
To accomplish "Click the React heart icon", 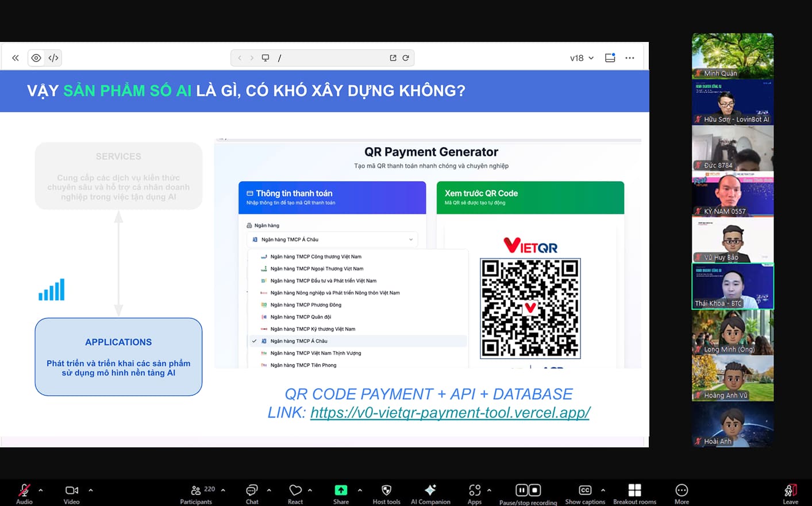I will point(295,490).
